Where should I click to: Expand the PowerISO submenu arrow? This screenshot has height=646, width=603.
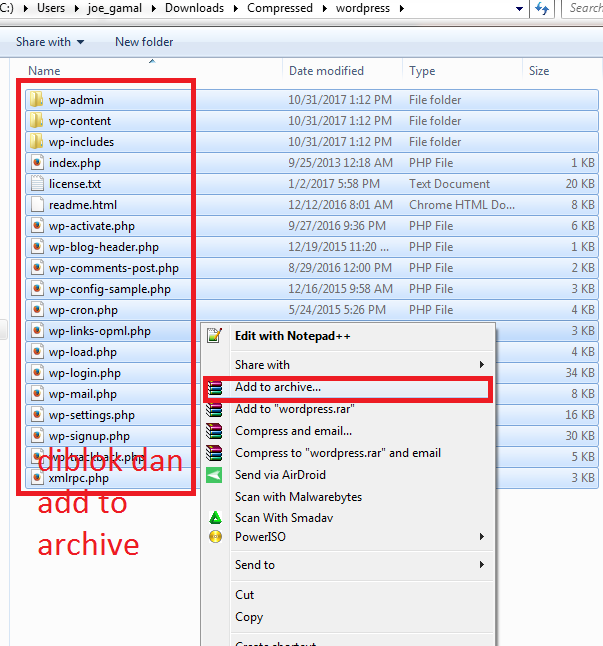(x=482, y=537)
